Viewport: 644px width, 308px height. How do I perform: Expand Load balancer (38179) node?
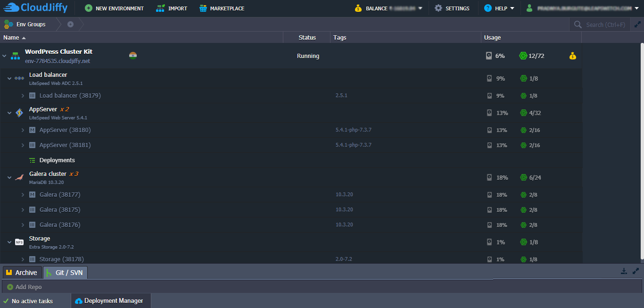pos(23,95)
